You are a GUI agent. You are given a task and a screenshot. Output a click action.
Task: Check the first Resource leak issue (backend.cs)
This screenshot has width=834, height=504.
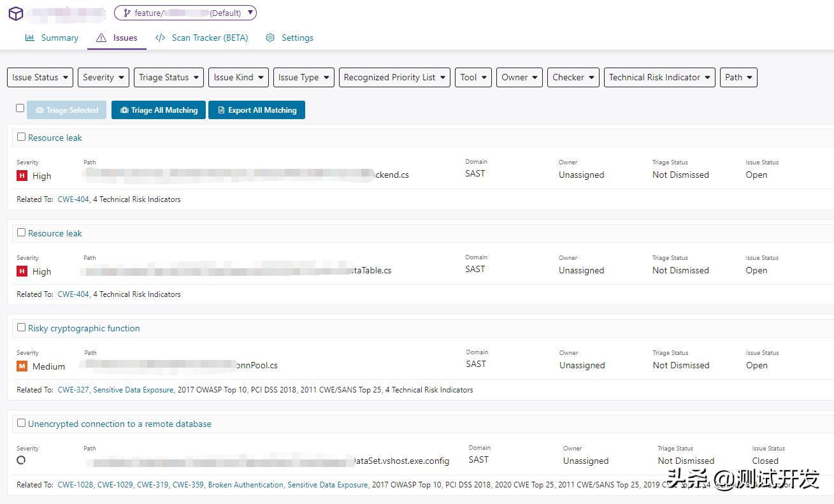21,137
